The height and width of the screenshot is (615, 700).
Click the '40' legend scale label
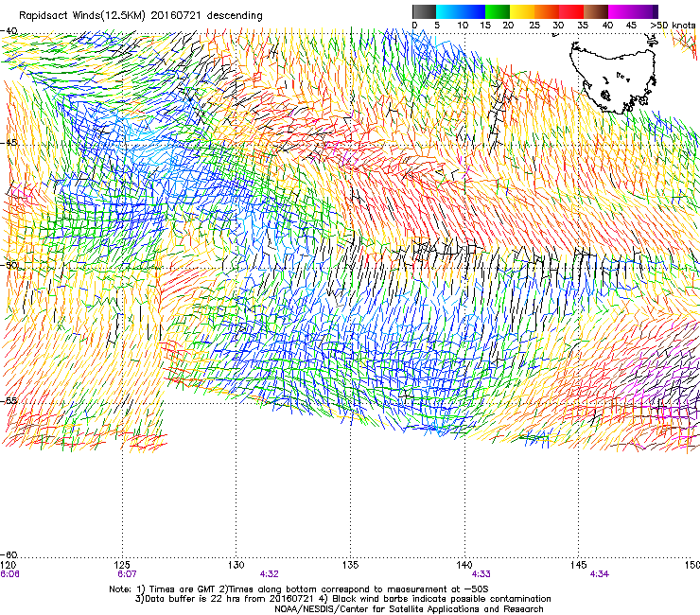point(607,26)
